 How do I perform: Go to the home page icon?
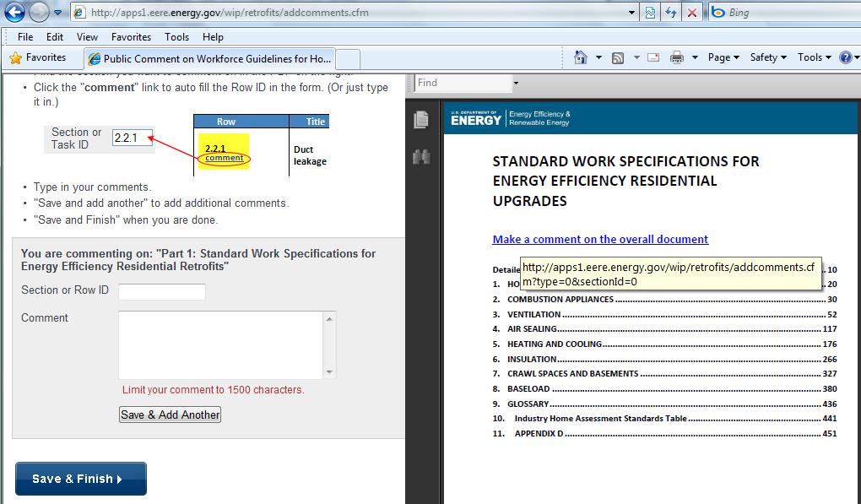(581, 57)
